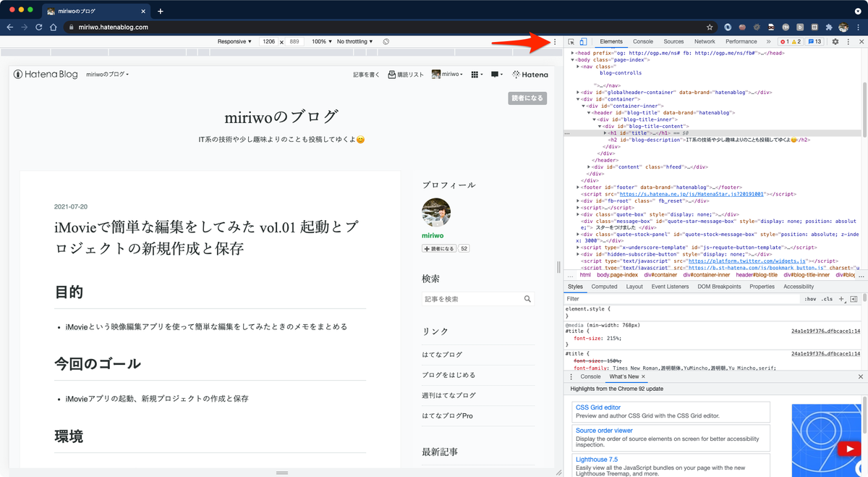The width and height of the screenshot is (868, 477).
Task: Expand the head element node
Action: point(573,53)
